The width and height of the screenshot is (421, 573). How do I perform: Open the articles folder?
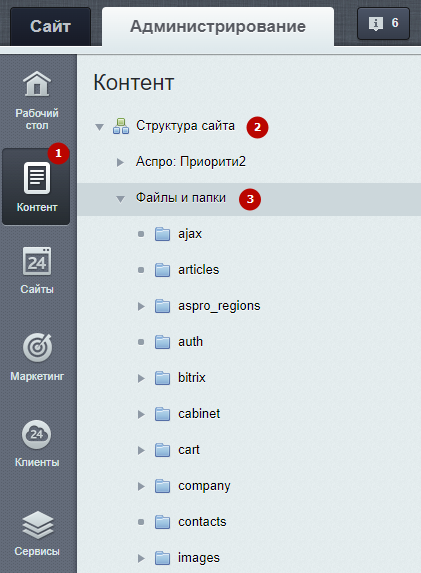(198, 270)
